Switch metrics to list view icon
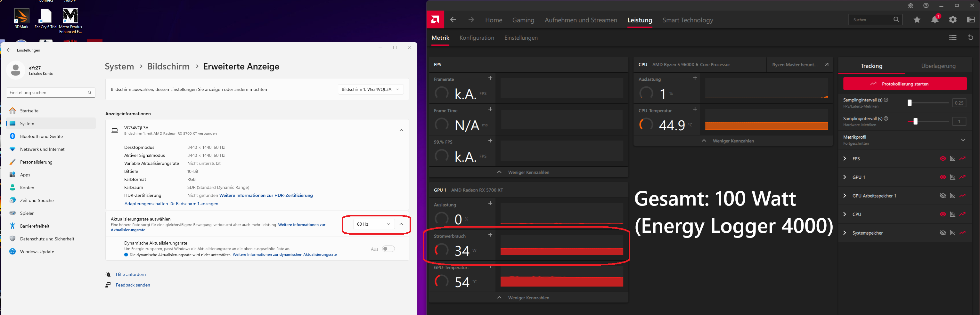 pos(952,37)
